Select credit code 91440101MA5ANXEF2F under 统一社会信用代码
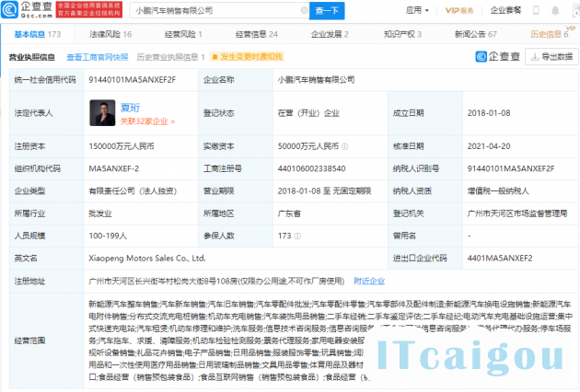 [x=132, y=80]
